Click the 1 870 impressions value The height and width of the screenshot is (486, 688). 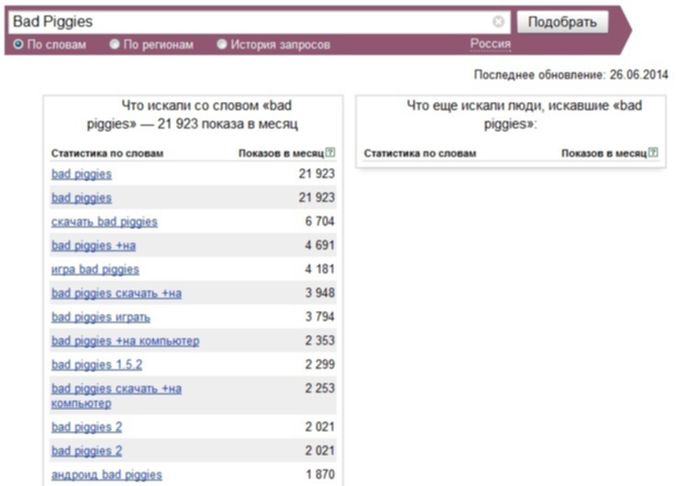coord(320,474)
